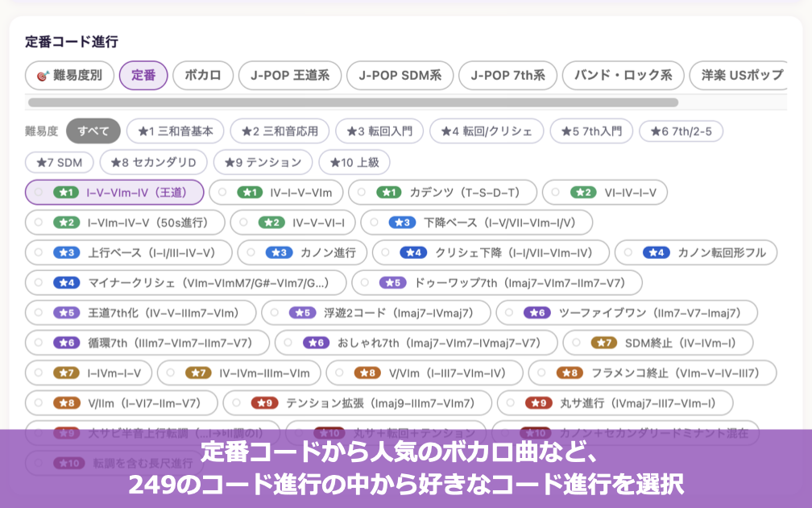Switch to J-POP SDM系 tab
The width and height of the screenshot is (812, 508).
[400, 76]
